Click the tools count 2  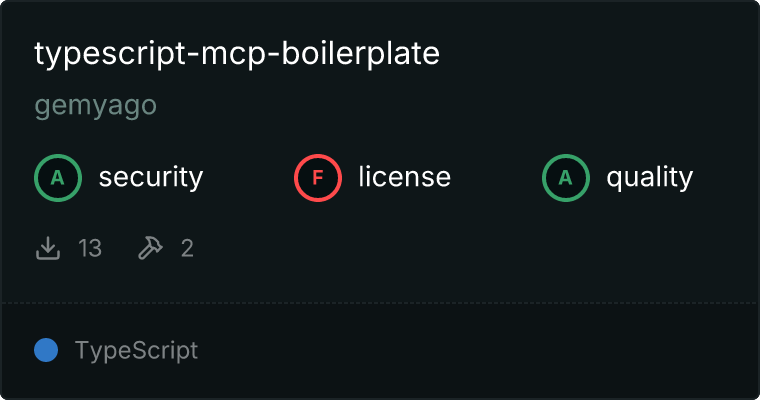(187, 248)
